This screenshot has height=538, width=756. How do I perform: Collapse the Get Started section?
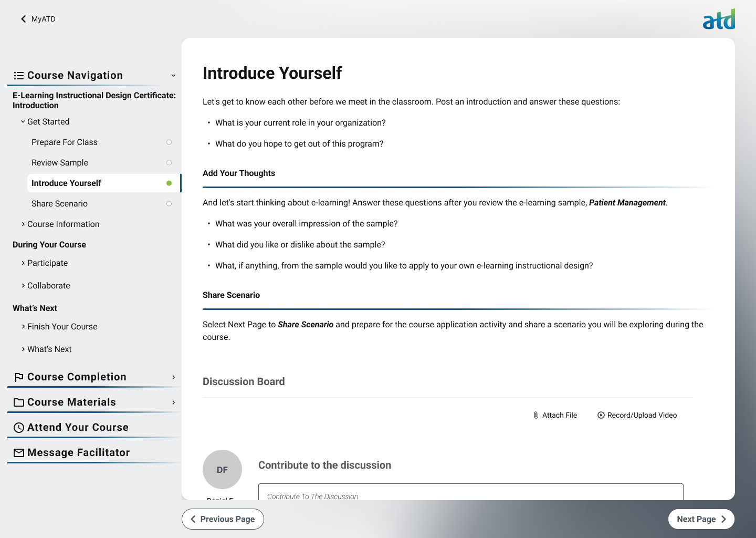(23, 122)
